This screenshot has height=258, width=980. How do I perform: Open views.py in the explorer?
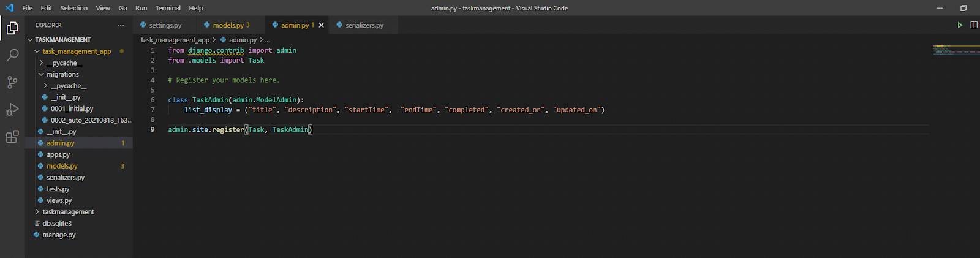click(x=78, y=200)
